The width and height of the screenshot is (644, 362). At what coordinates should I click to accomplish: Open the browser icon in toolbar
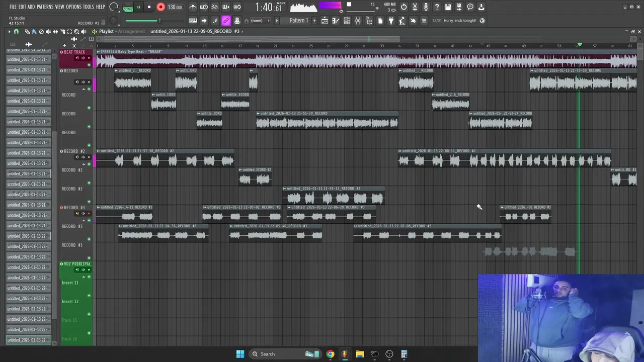pyautogui.click(x=369, y=21)
